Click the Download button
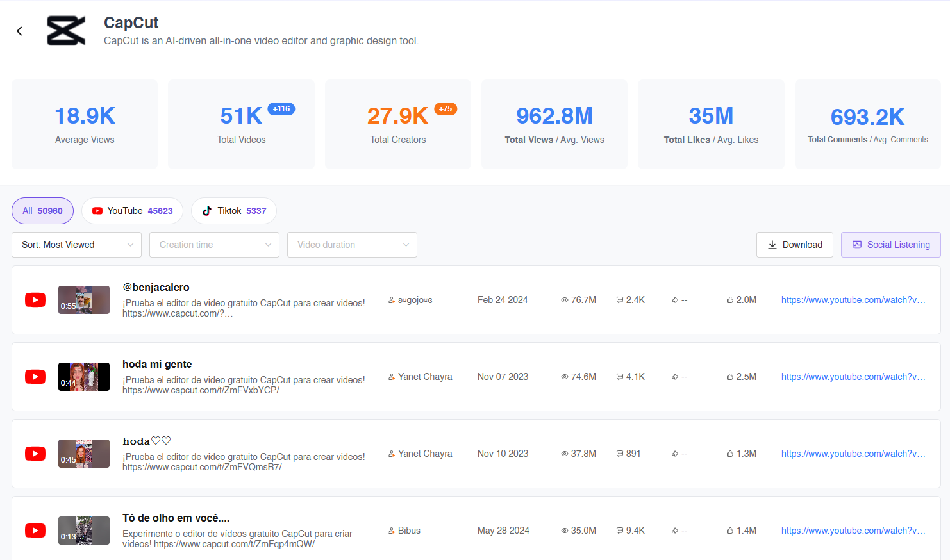This screenshot has height=560, width=950. tap(795, 245)
